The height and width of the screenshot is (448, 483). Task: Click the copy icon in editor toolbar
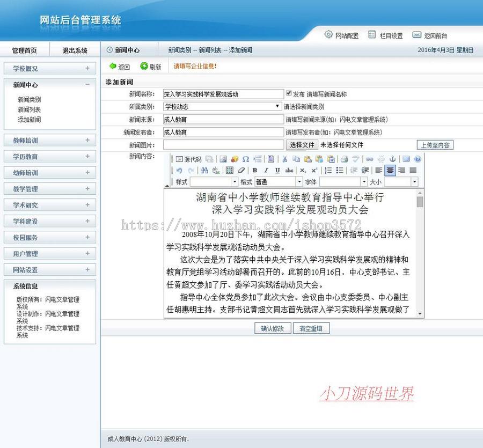(x=296, y=159)
